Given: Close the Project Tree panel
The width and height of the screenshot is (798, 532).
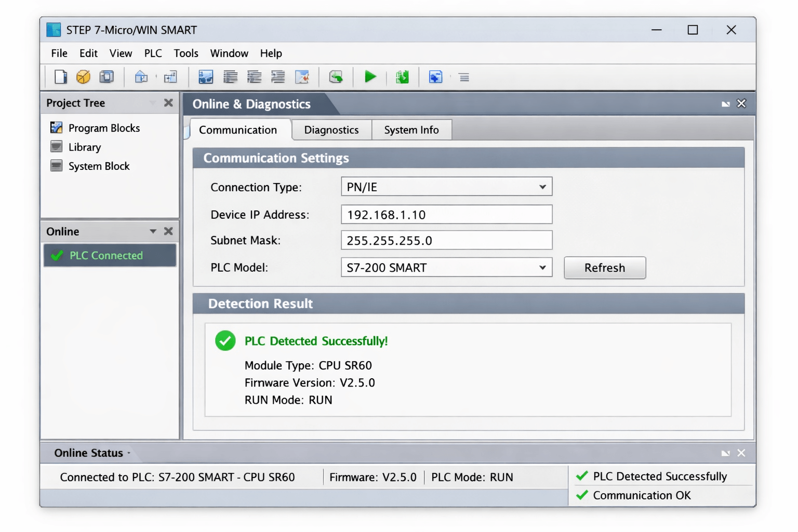Looking at the screenshot, I should pyautogui.click(x=168, y=102).
